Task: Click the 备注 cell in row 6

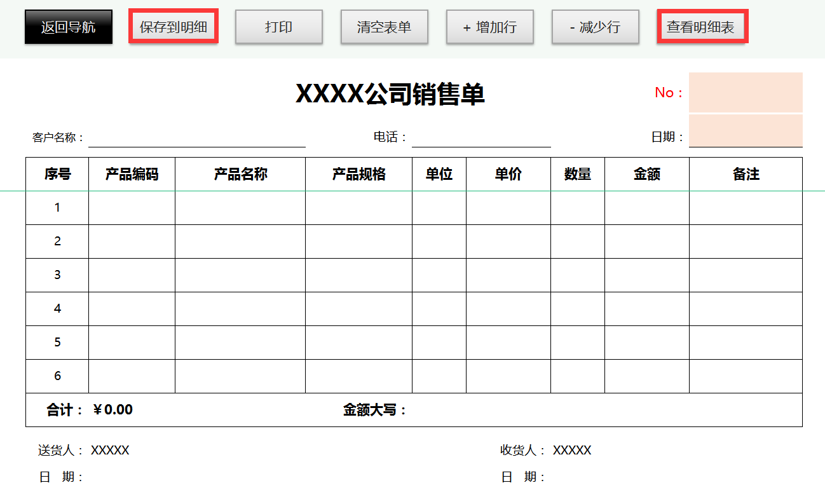Action: [746, 376]
